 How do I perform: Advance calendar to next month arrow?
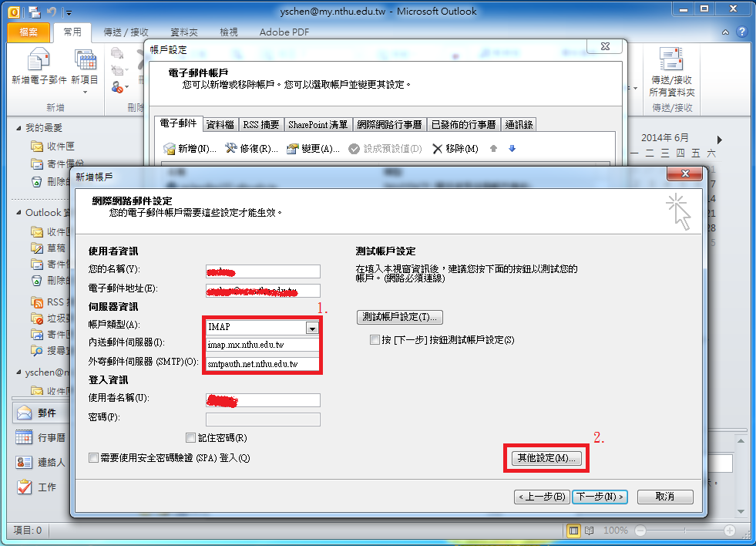(x=719, y=140)
